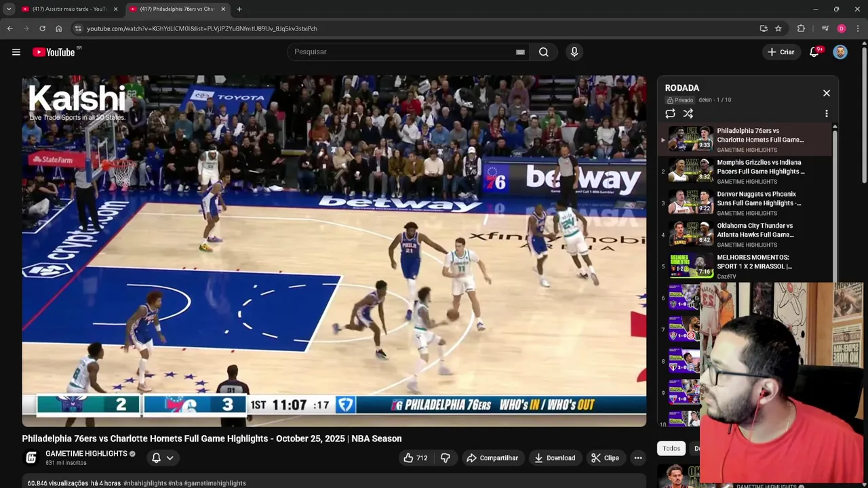The image size is (868, 488).
Task: Close the RODADA playlist panel
Action: click(826, 93)
